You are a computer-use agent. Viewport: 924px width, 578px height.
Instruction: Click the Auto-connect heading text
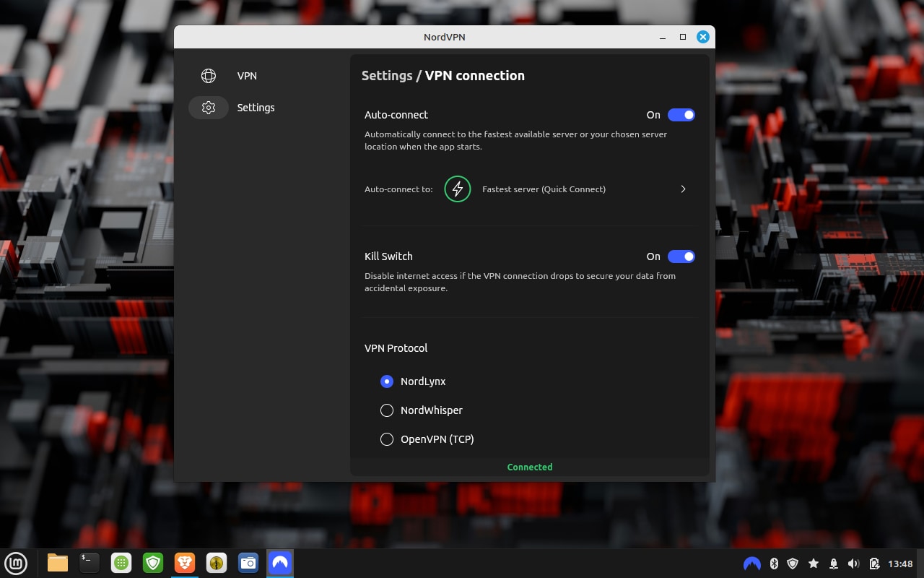pyautogui.click(x=396, y=115)
